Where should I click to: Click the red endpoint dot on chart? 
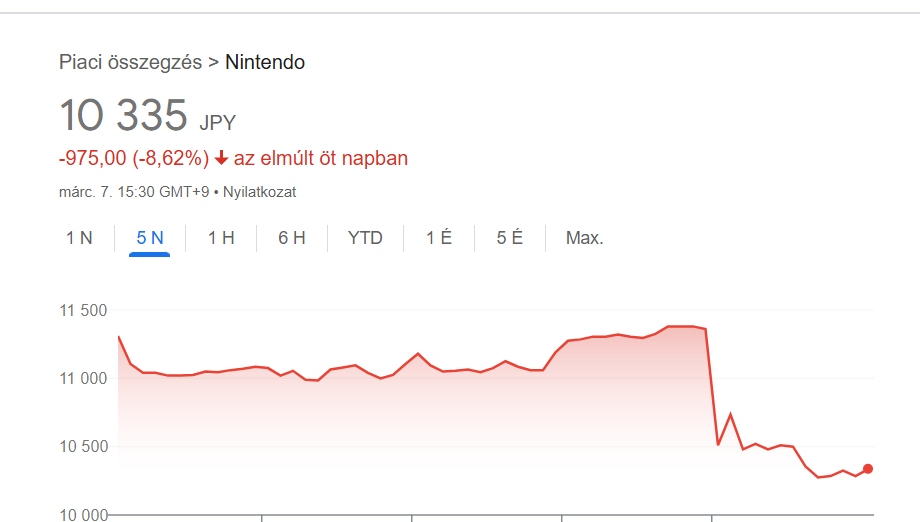pos(868,469)
